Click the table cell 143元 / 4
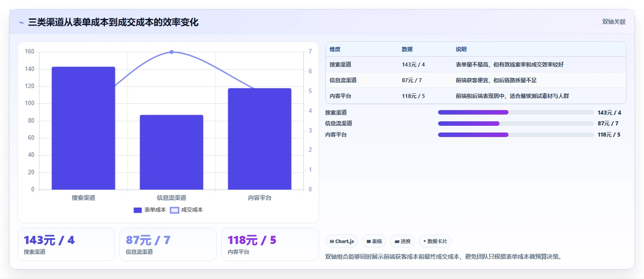The width and height of the screenshot is (644, 279). tap(413, 65)
